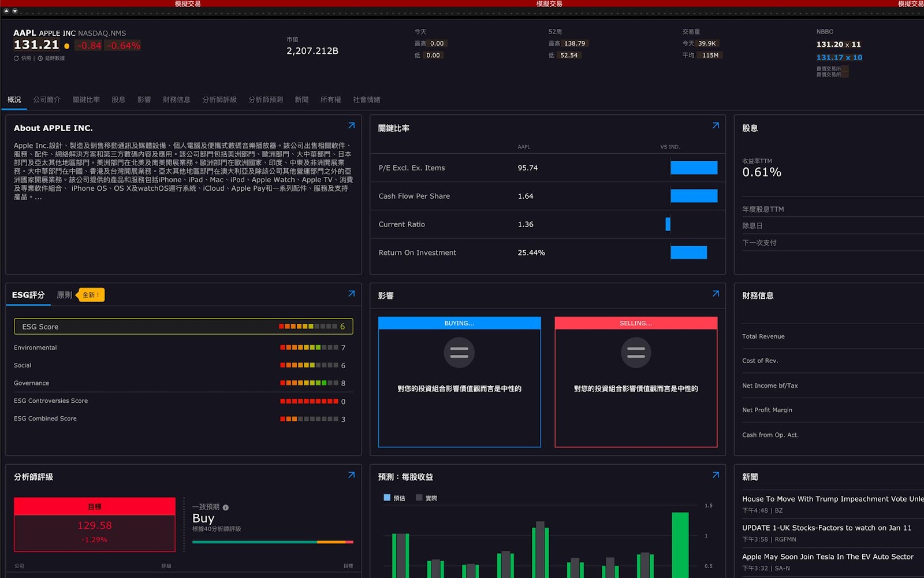Open ESG評分 panel expand arrow

tap(351, 294)
